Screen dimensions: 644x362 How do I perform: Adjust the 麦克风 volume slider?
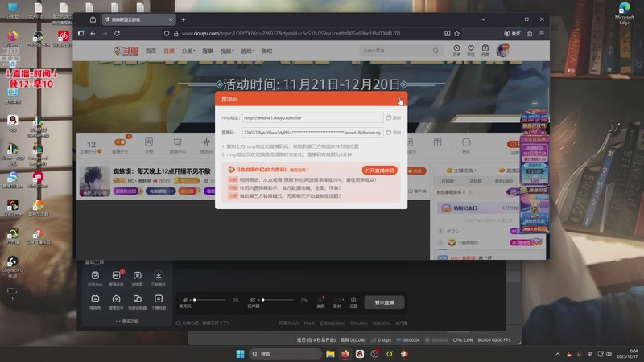[209, 300]
